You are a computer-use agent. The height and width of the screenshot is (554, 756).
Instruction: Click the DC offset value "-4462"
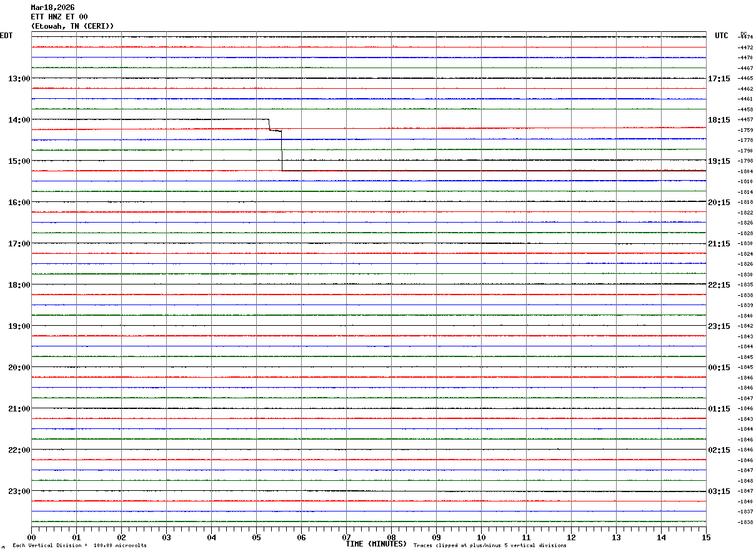tap(745, 89)
